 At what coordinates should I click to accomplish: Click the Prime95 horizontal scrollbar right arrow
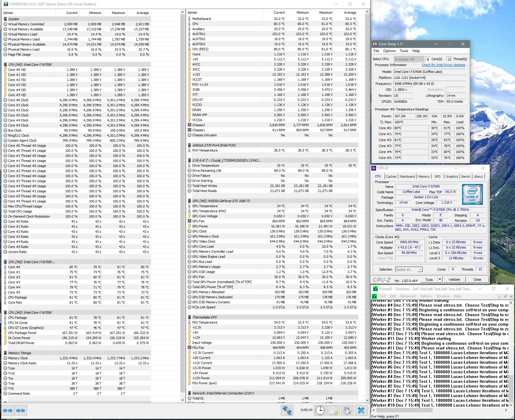click(506, 410)
